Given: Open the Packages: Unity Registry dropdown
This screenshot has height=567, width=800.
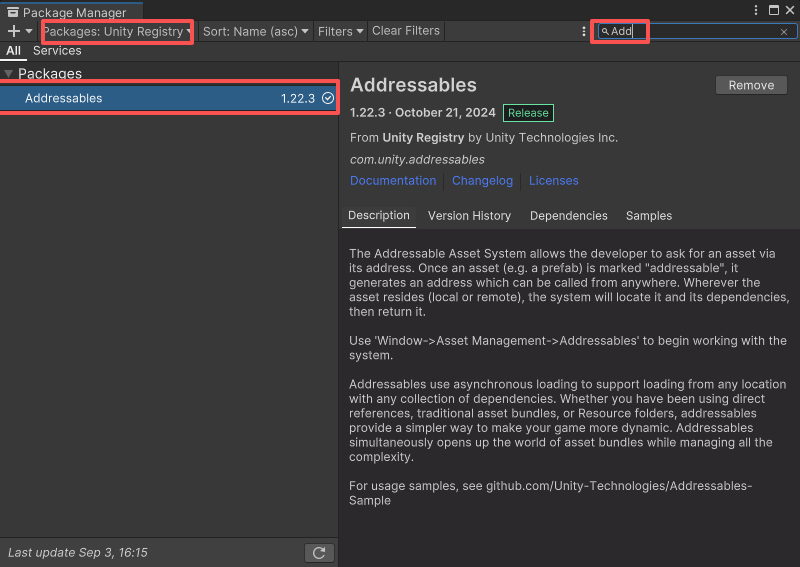Looking at the screenshot, I should click(x=117, y=32).
